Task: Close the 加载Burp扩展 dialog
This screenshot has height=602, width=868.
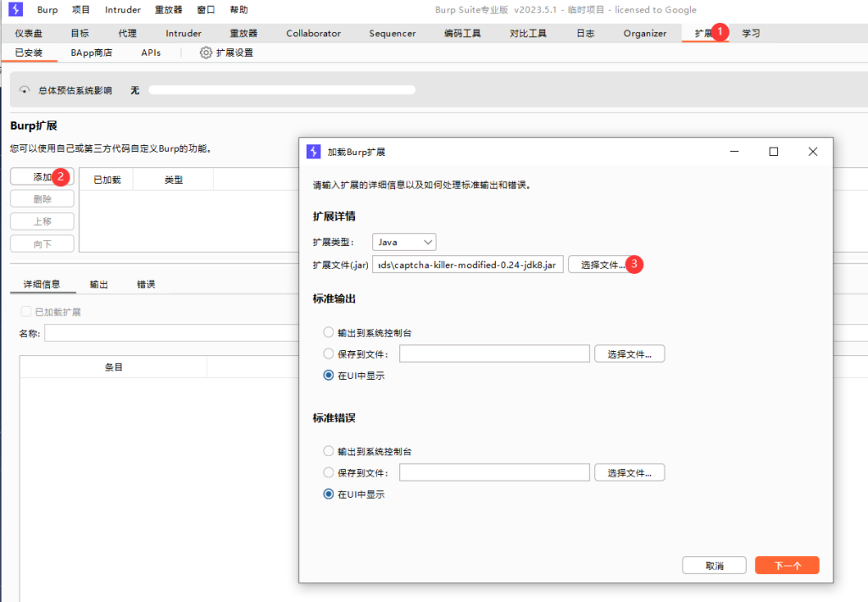Action: coord(813,151)
